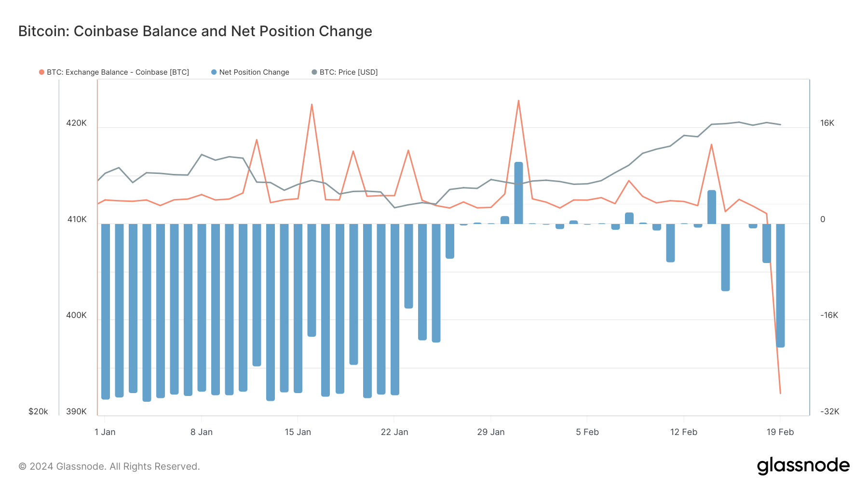Click the last blue bar at 19 Feb
Viewport: 868px width, 488px height.
780,285
